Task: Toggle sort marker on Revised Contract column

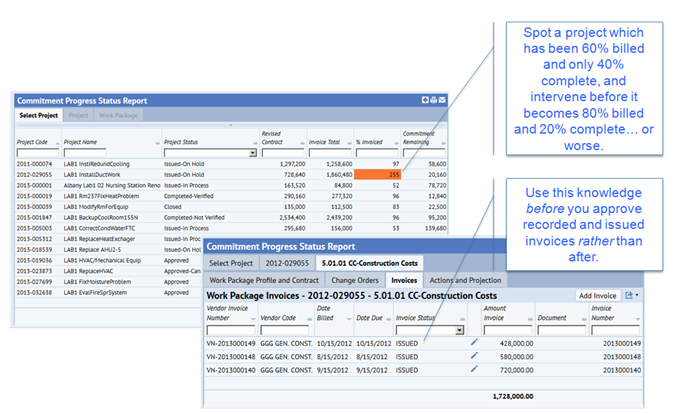Action: 302,143
